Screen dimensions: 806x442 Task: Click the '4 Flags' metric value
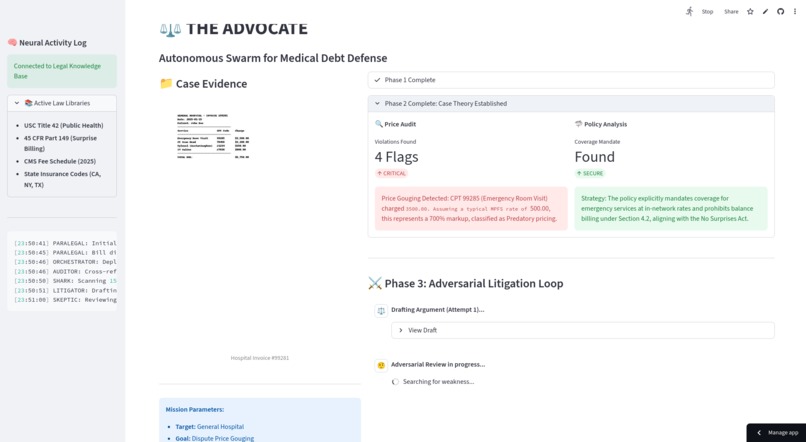(x=396, y=157)
